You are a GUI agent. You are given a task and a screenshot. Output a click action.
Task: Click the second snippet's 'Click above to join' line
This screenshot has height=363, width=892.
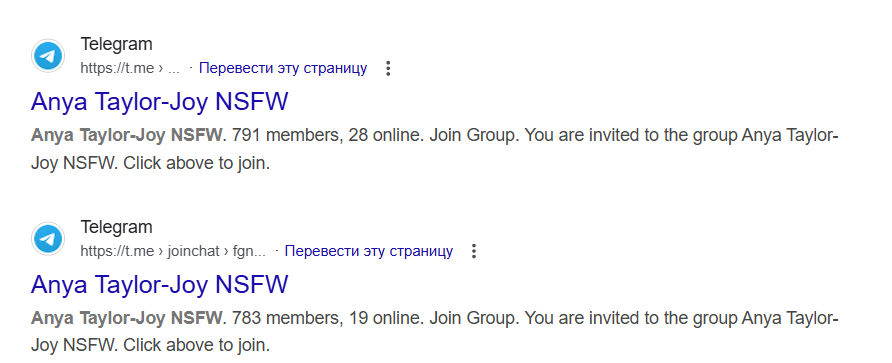196,346
